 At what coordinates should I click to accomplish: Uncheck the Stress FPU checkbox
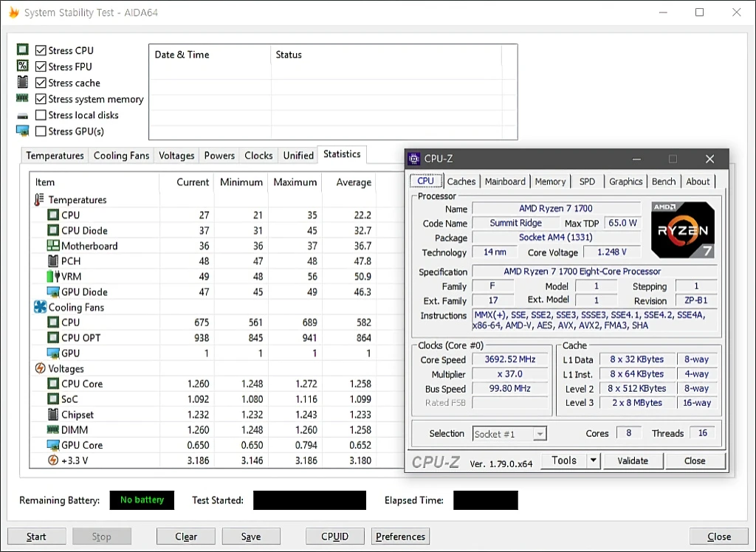tap(41, 66)
